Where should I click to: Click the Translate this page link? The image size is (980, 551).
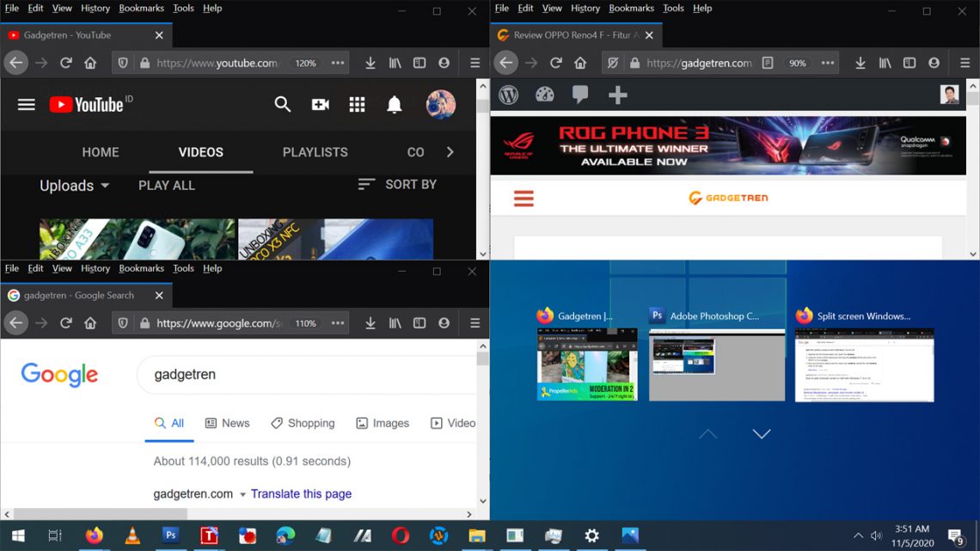click(302, 493)
